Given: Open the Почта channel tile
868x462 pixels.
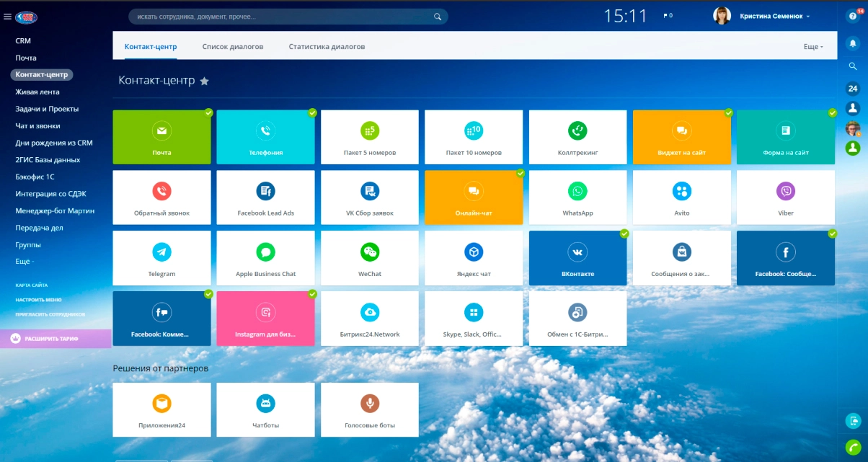Looking at the screenshot, I should (x=162, y=137).
